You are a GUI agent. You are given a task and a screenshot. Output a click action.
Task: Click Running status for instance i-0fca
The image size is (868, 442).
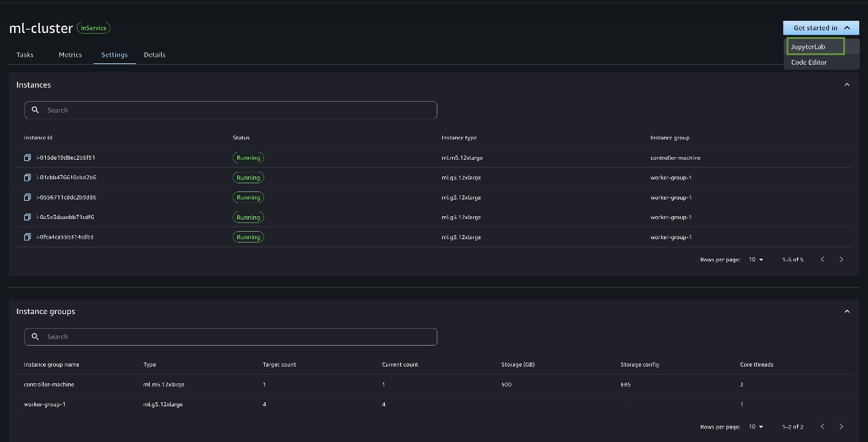click(x=248, y=237)
